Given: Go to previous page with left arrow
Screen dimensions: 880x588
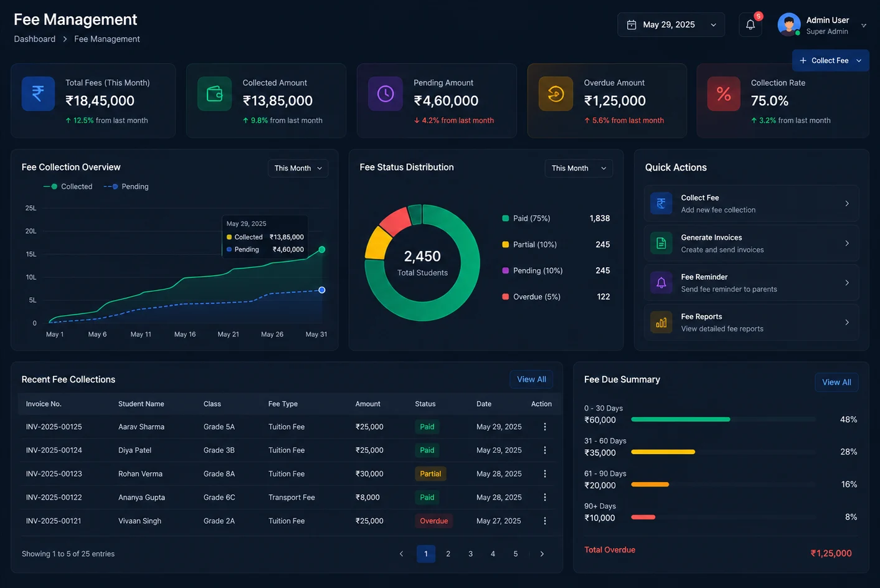Looking at the screenshot, I should [401, 554].
